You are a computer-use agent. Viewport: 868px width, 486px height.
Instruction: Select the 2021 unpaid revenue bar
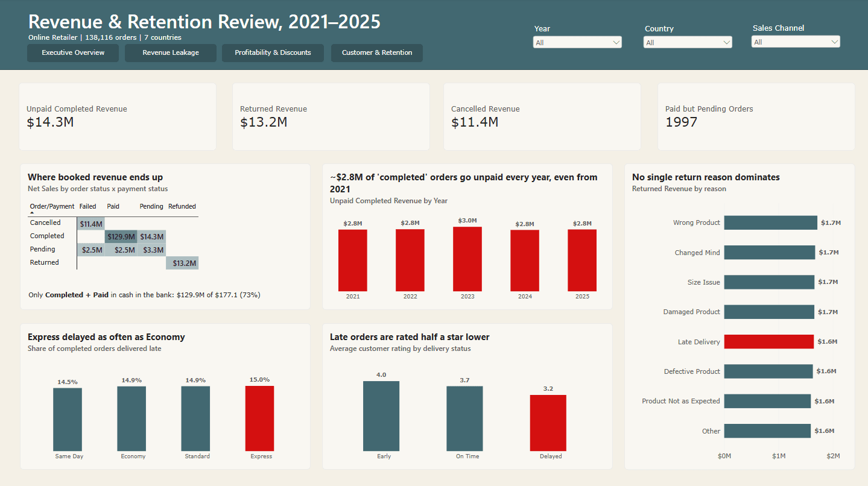pyautogui.click(x=353, y=260)
